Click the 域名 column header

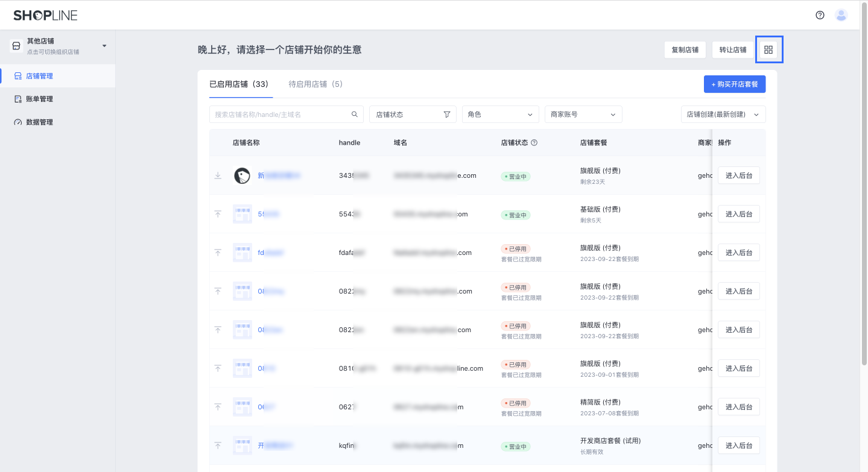point(401,143)
